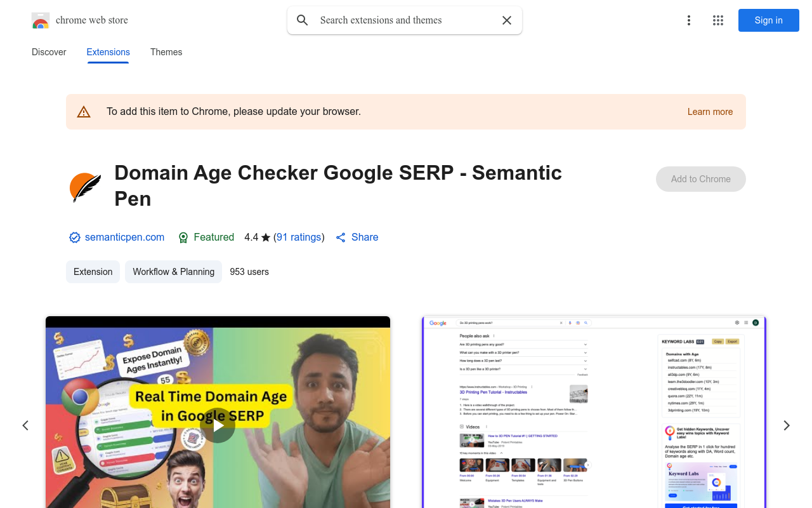Go to previous screenshot with left arrow
812x508 pixels.
pos(25,425)
